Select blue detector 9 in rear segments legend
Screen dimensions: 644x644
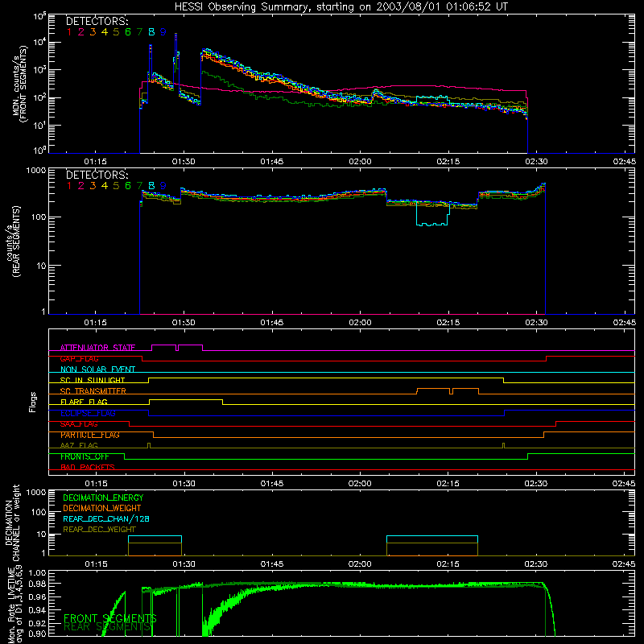[x=163, y=186]
